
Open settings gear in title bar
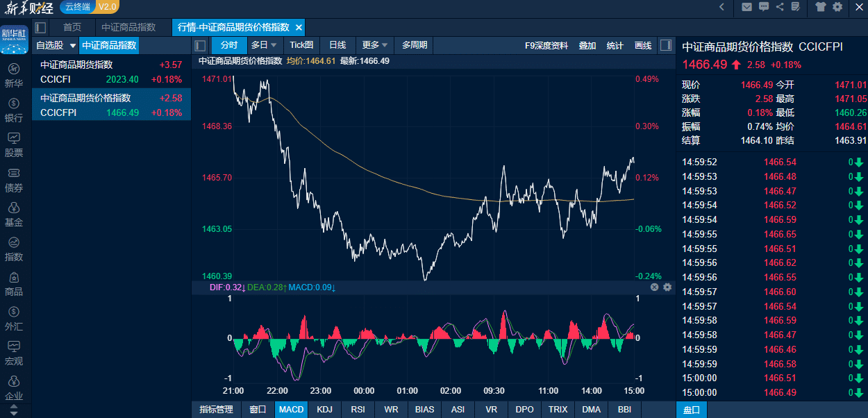tap(837, 7)
